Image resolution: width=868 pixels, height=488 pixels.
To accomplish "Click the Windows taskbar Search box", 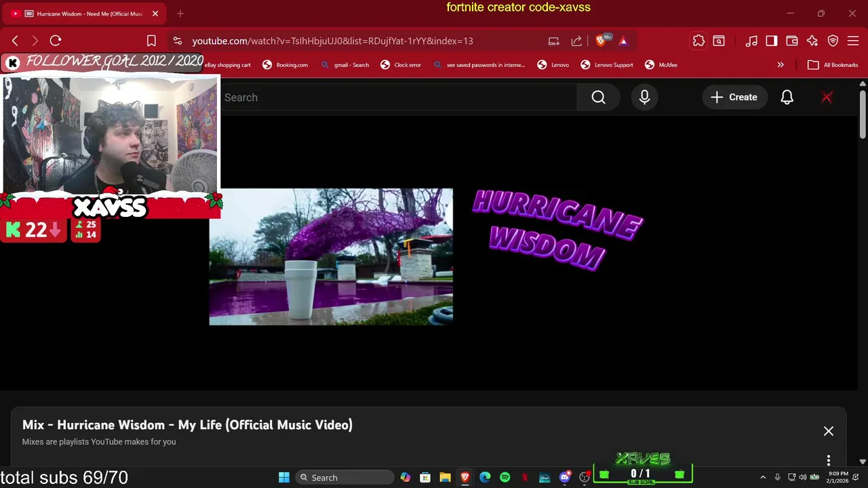I will tap(345, 478).
